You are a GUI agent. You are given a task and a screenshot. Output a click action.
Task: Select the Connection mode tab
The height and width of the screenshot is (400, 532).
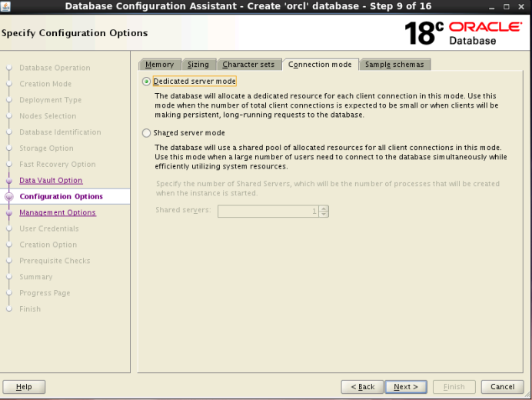tap(320, 65)
